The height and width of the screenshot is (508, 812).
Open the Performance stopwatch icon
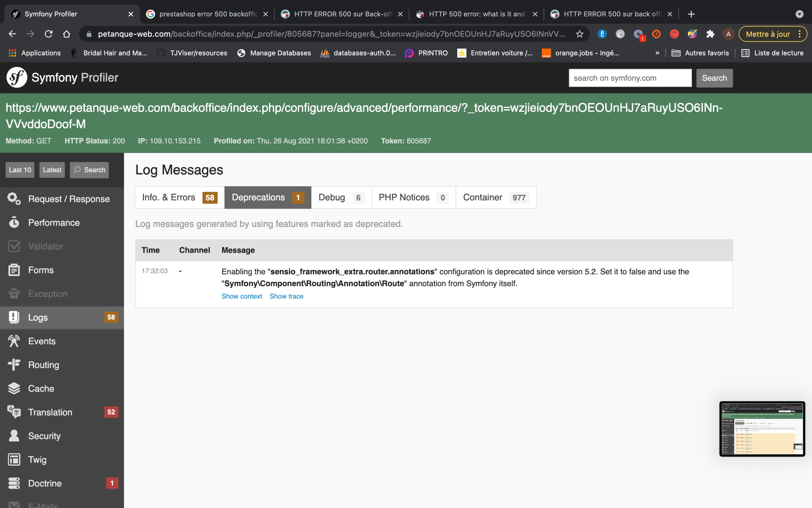tap(14, 222)
